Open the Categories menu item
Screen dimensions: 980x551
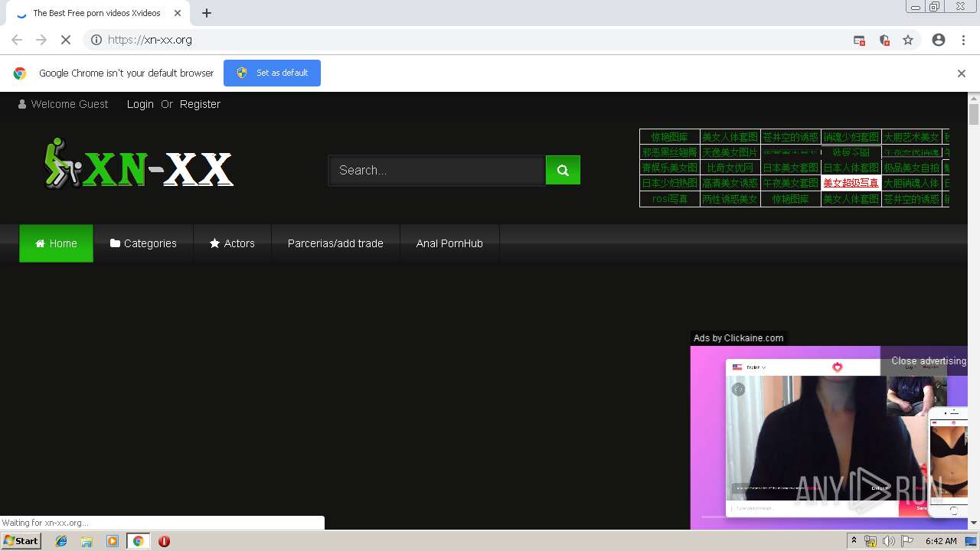[143, 243]
